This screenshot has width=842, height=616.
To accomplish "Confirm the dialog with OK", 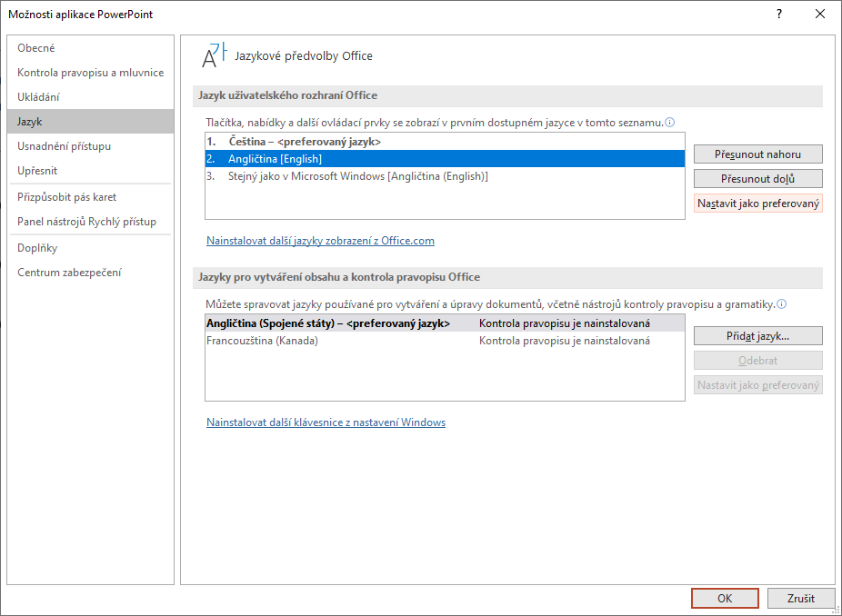I will [724, 599].
